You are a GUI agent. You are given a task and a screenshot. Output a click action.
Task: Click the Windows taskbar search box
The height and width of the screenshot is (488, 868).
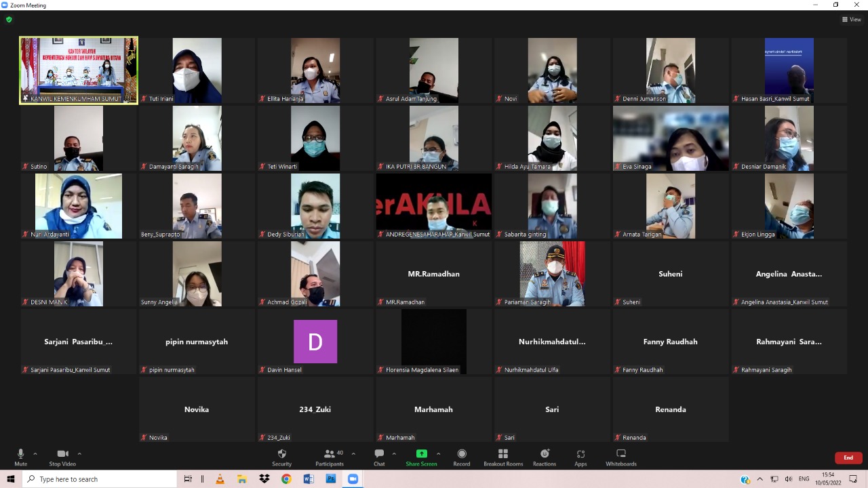tap(100, 479)
